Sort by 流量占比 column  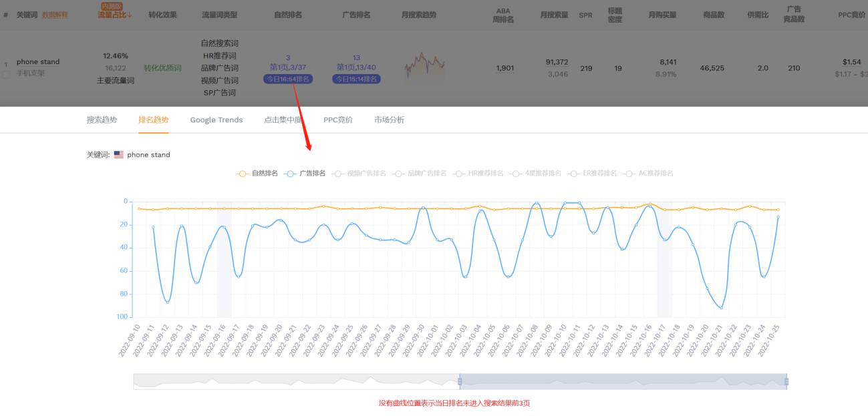pyautogui.click(x=115, y=15)
